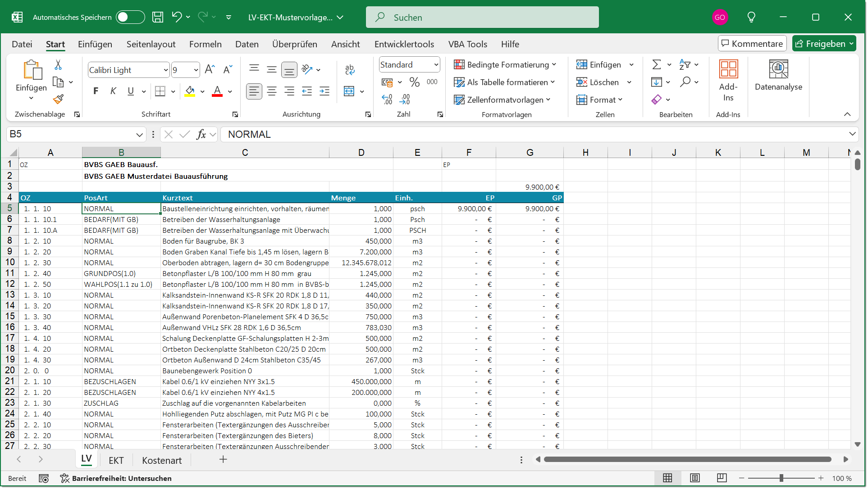The height and width of the screenshot is (489, 868).
Task: Toggle the Automatisches Speichern switch
Action: click(x=130, y=17)
